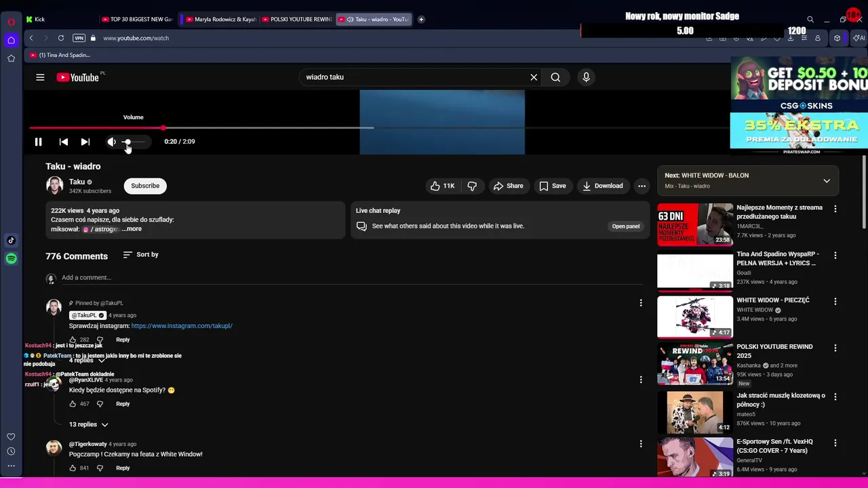Open options for E-Sportowy Sen video
868x488 pixels.
point(835,443)
